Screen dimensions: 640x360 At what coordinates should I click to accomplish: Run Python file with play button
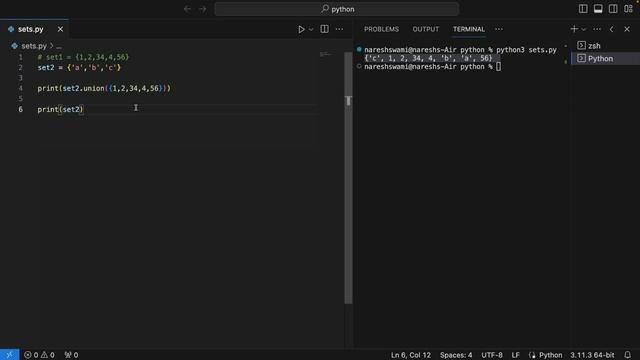(301, 29)
